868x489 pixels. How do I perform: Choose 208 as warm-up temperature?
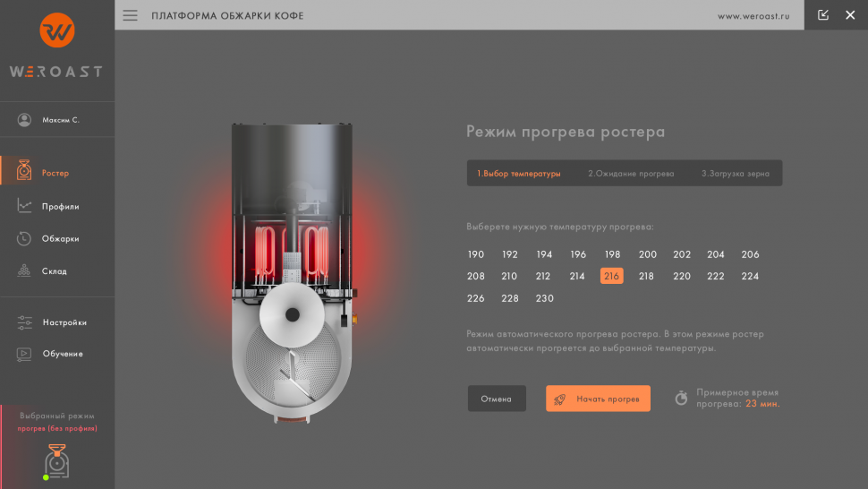point(475,276)
